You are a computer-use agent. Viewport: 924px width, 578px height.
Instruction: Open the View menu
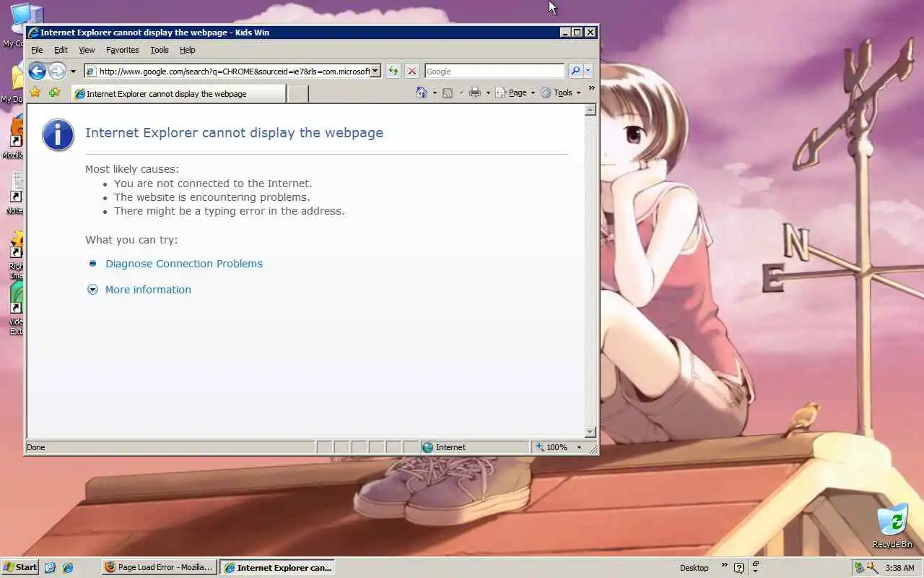click(x=87, y=50)
